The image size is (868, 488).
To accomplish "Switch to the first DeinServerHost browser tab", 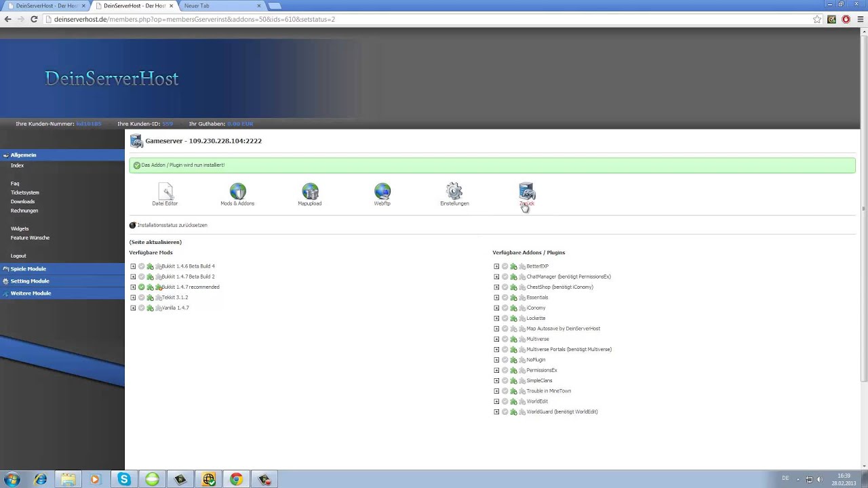I will 46,6.
